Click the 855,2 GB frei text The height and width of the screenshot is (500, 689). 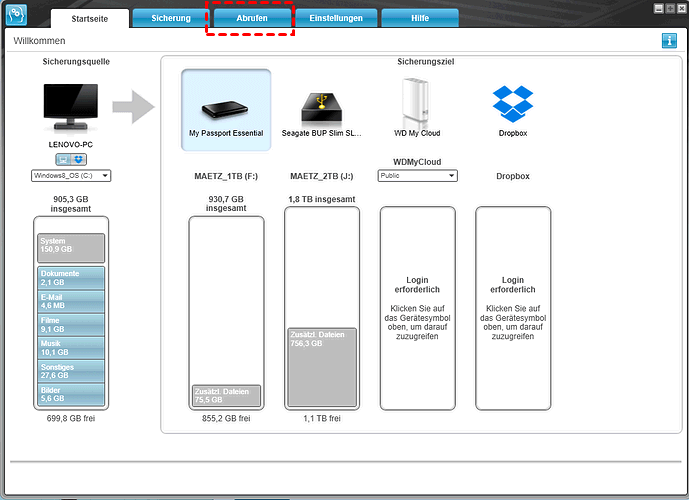(226, 418)
